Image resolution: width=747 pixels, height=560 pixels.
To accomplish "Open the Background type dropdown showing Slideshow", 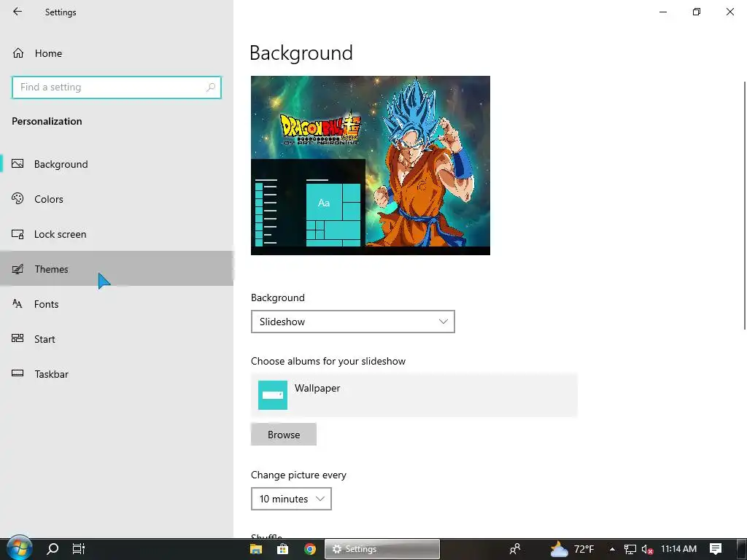I will pyautogui.click(x=352, y=322).
